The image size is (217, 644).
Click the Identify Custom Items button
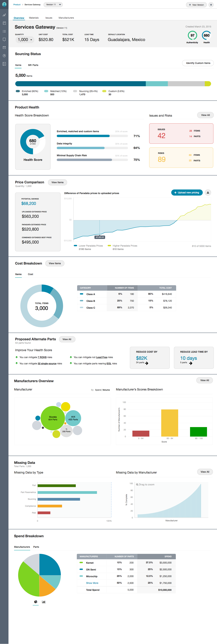(198, 63)
